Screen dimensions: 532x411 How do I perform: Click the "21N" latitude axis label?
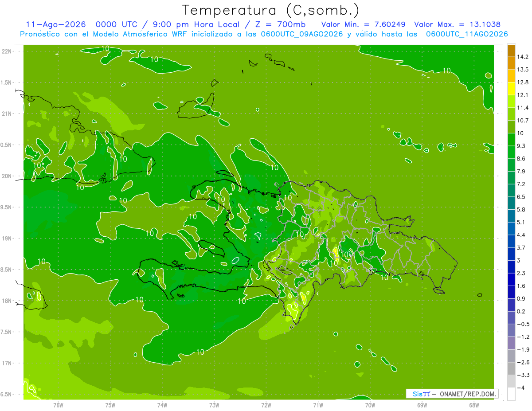coord(7,114)
